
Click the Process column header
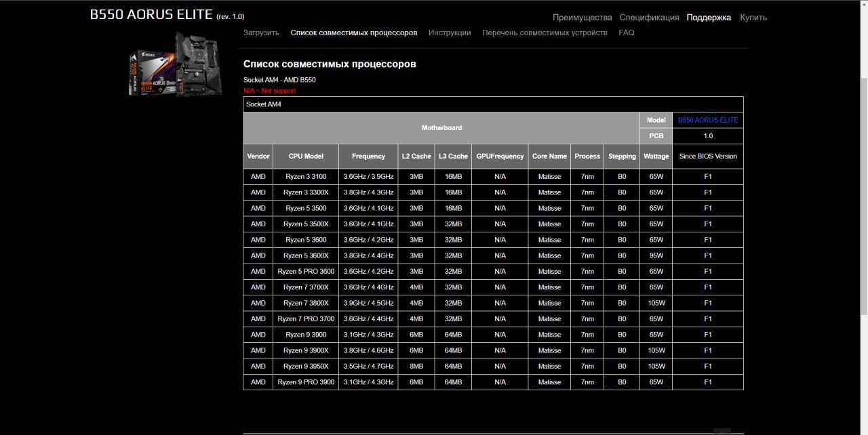click(587, 156)
